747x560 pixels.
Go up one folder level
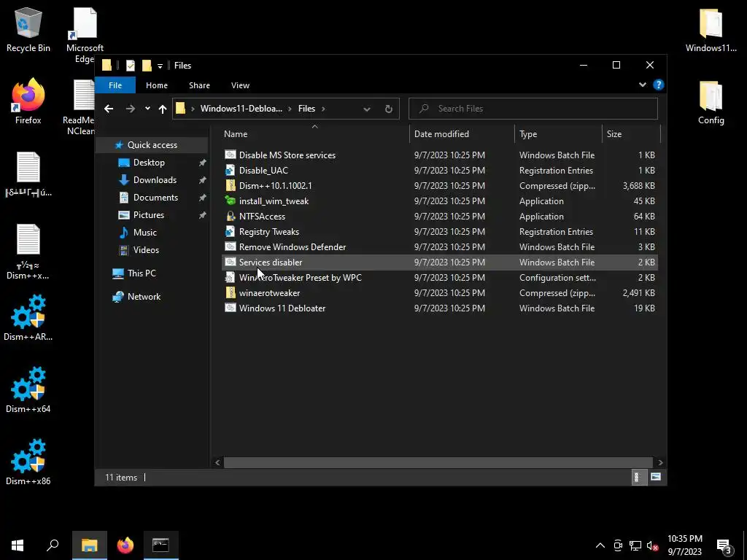(x=163, y=109)
